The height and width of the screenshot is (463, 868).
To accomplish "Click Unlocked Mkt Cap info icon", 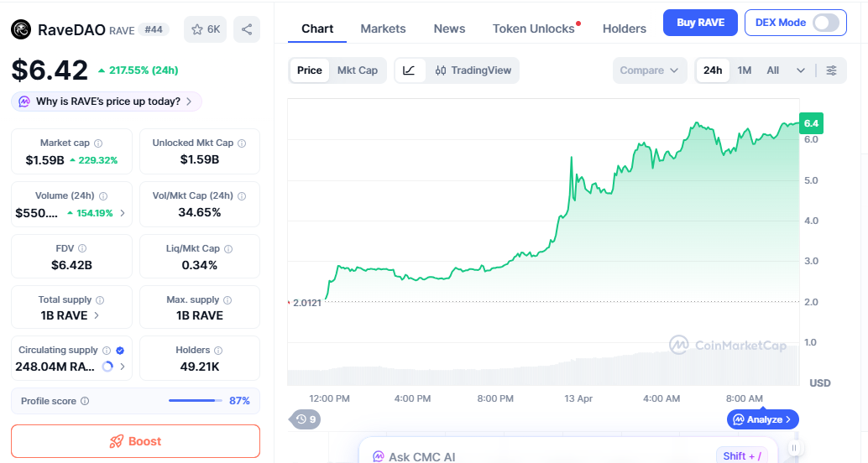I will click(242, 143).
